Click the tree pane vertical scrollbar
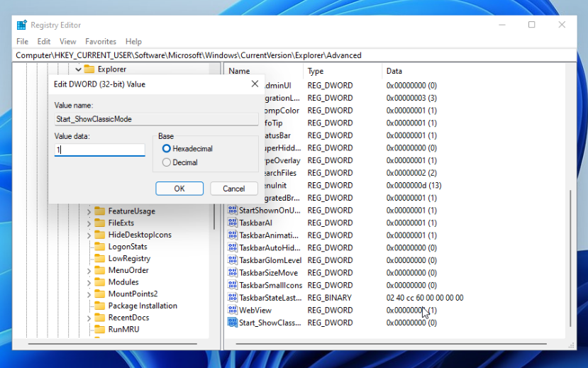This screenshot has height=368, width=588. click(214, 216)
